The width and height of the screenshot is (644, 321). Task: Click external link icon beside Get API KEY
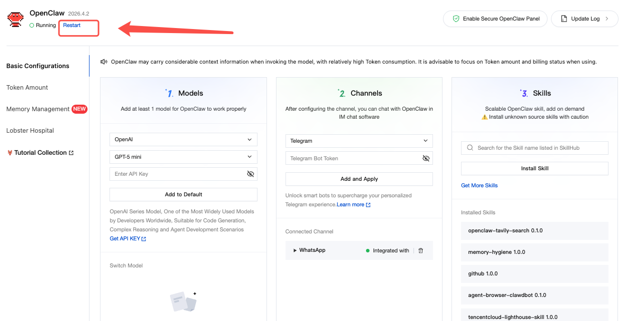coord(144,239)
